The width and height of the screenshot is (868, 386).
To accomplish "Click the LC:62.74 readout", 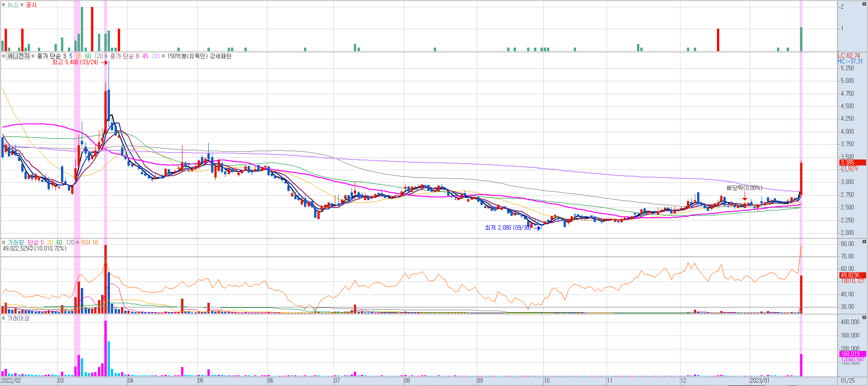I will pos(849,55).
